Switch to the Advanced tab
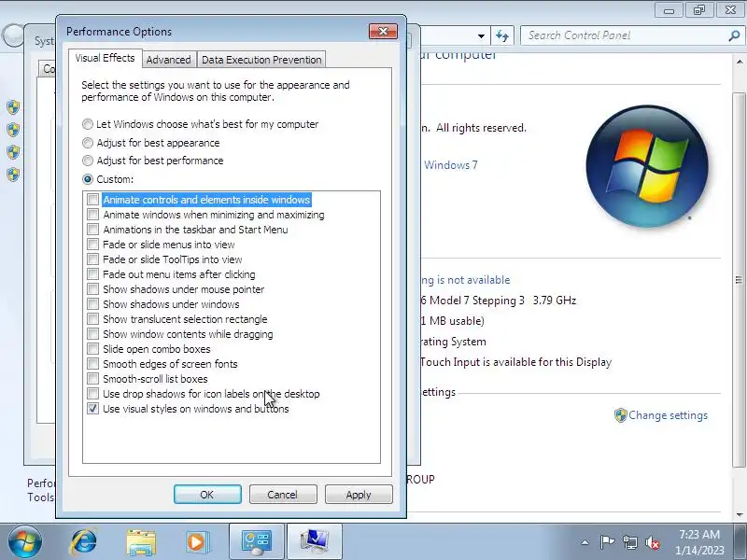747x560 pixels. click(169, 60)
